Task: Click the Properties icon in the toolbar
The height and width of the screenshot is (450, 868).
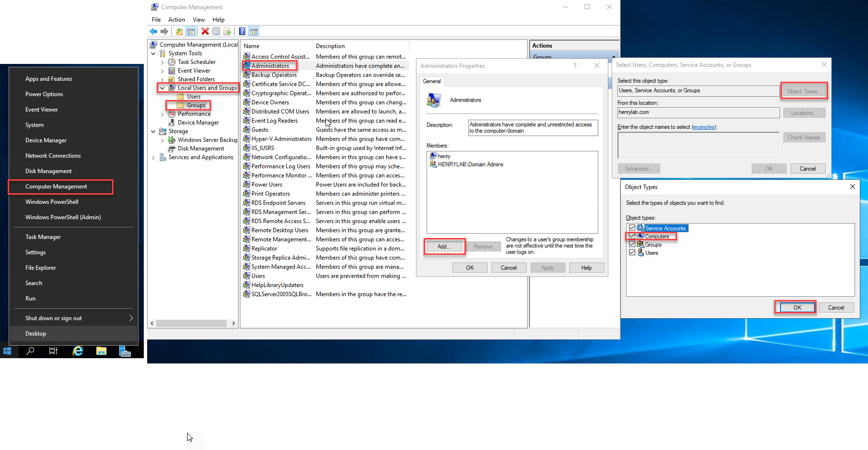Action: click(216, 32)
